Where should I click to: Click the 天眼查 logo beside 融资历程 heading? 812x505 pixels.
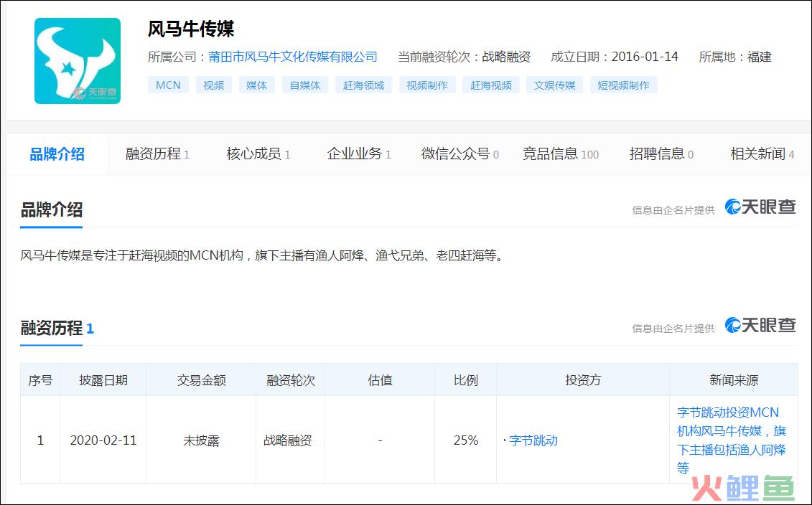coord(760,326)
